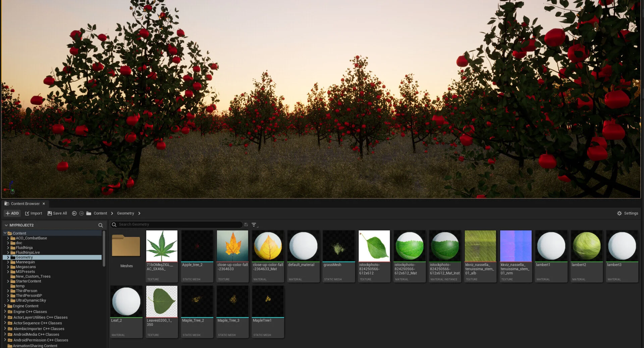Click Save All button

(57, 213)
